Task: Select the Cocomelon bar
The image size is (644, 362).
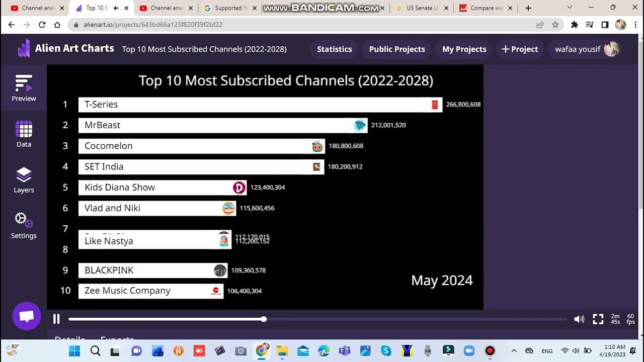Action: 202,146
